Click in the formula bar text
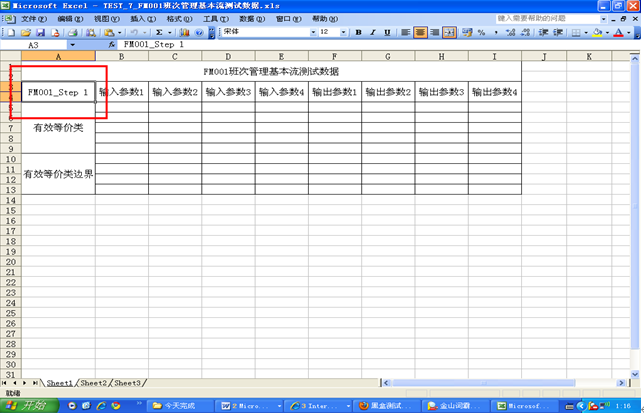 click(x=154, y=44)
